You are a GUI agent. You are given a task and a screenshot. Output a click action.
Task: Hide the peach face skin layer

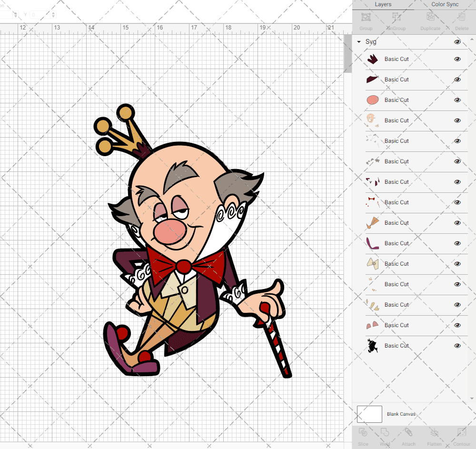[x=457, y=120]
